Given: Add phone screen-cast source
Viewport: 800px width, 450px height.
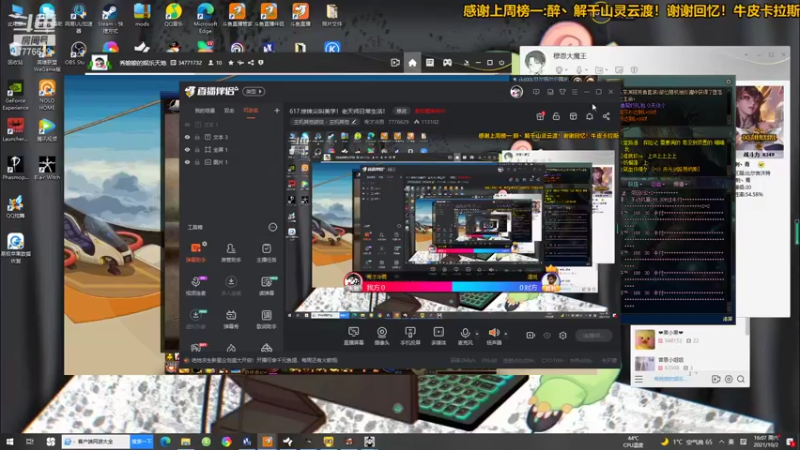Looking at the screenshot, I should tap(410, 336).
